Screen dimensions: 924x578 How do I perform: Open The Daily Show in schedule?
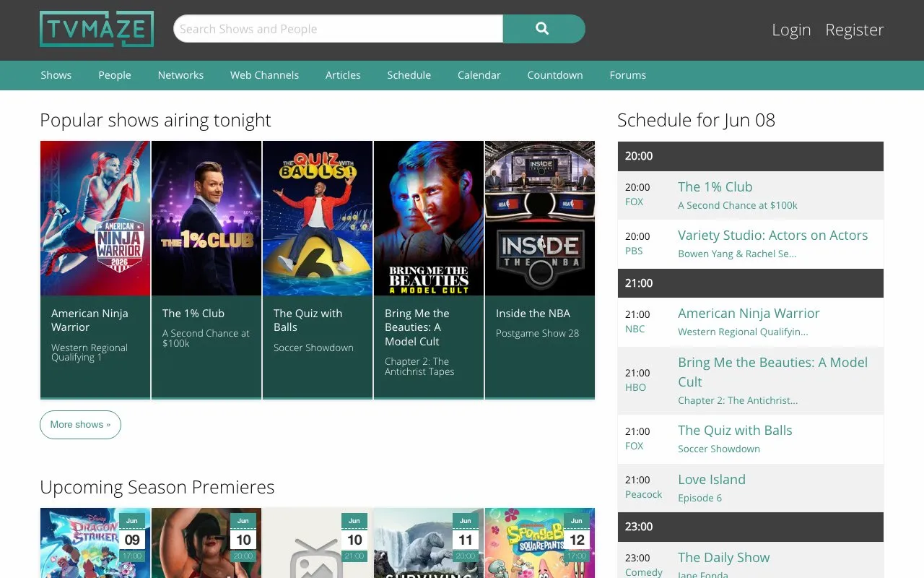point(723,558)
